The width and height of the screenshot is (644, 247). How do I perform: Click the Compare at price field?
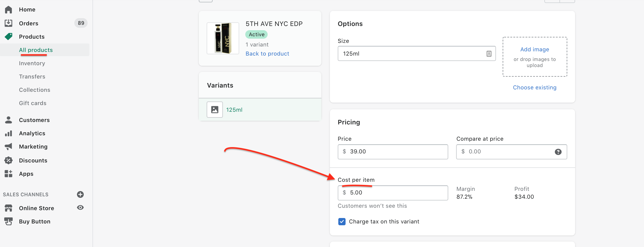512,152
